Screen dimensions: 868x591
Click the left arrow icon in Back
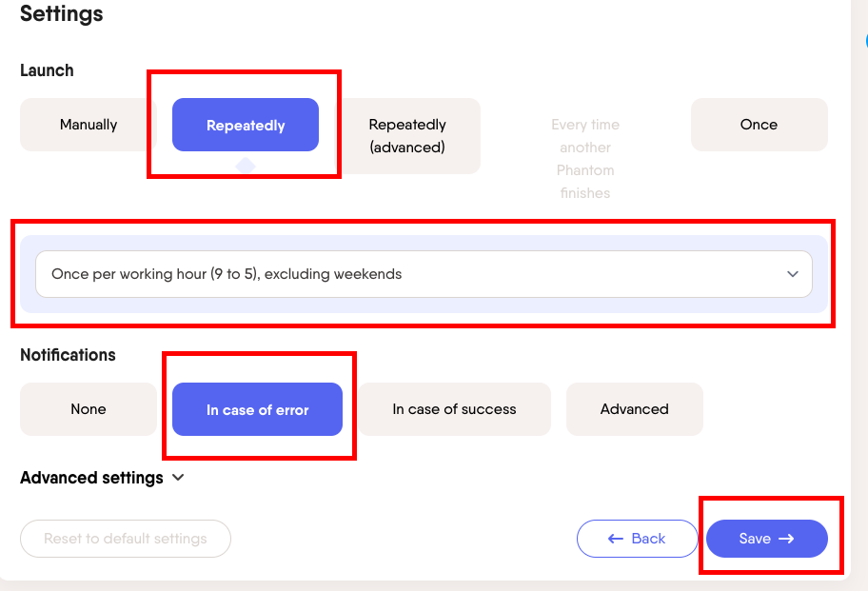(x=616, y=539)
